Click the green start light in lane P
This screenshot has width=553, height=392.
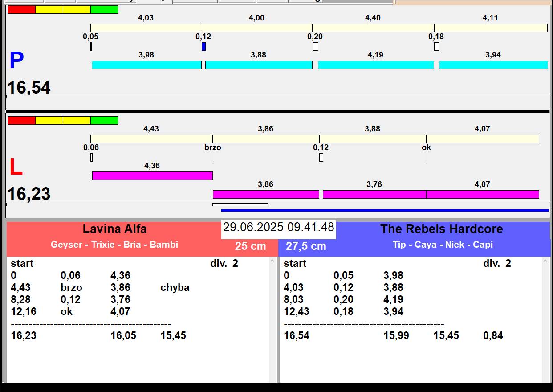(104, 9)
